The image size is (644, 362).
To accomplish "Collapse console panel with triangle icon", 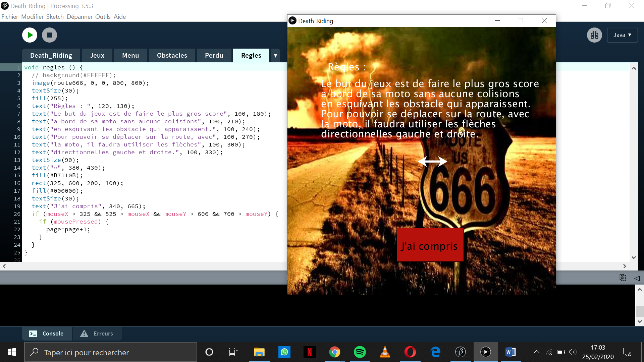I will coord(637,278).
